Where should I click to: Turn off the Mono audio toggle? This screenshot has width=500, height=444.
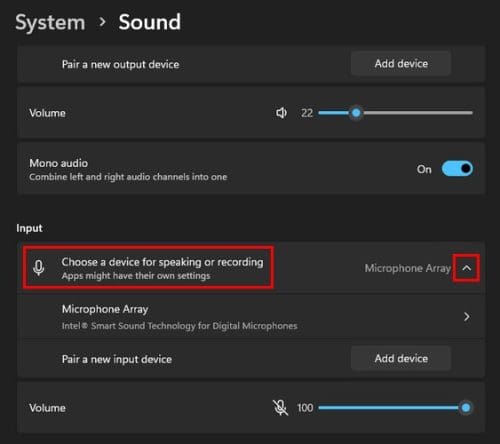point(457,169)
